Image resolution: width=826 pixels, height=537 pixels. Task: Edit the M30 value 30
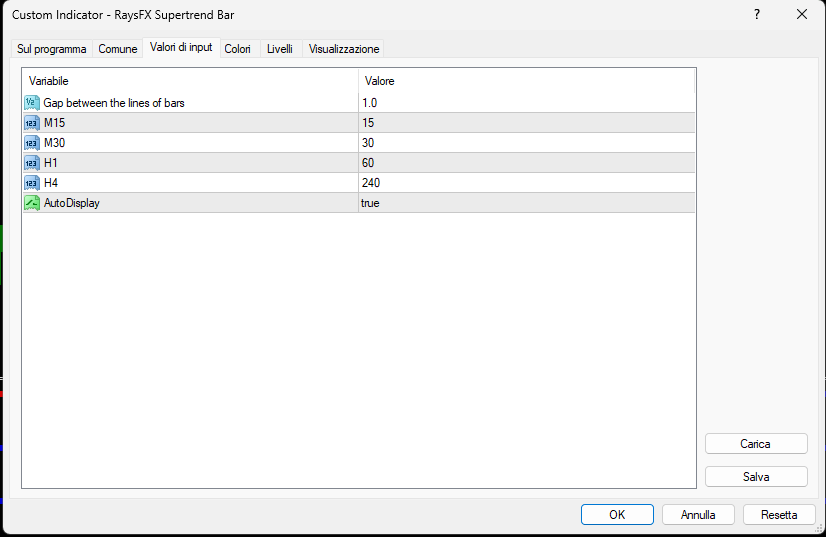tap(527, 143)
